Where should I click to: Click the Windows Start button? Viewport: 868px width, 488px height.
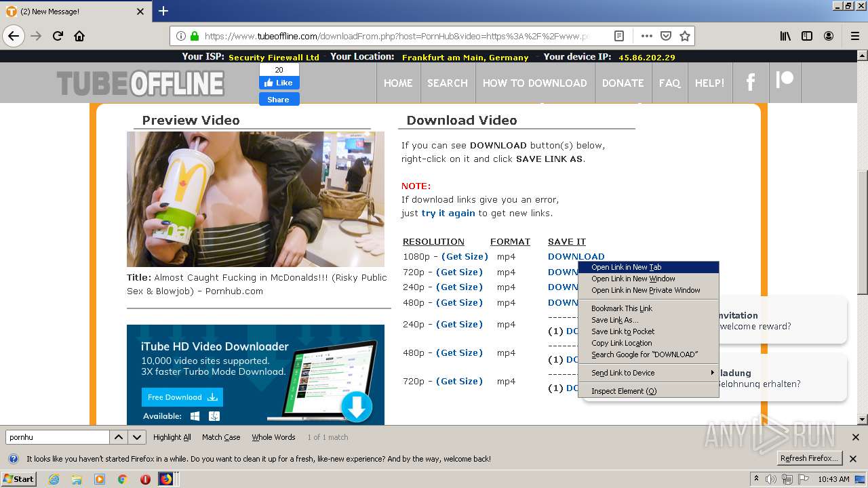coord(18,479)
